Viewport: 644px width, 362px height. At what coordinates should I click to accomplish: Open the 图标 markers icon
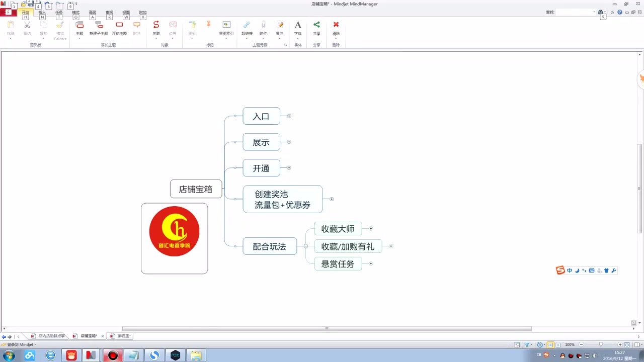point(192,25)
